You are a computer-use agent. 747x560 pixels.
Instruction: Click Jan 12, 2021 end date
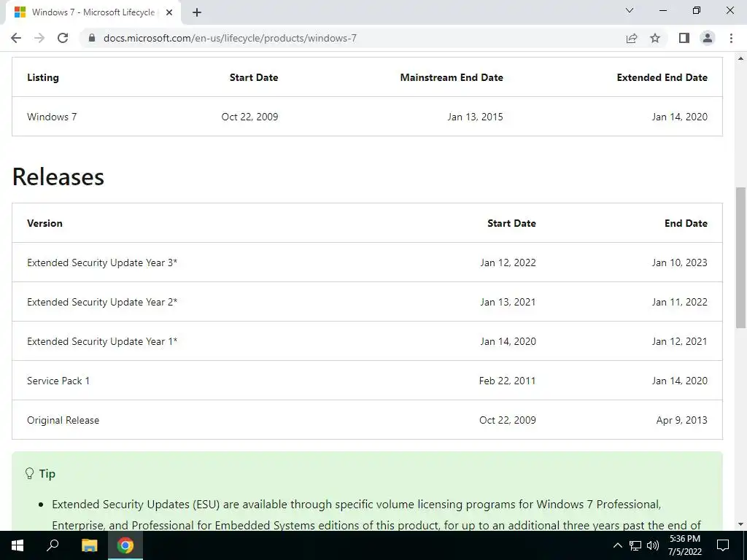click(679, 341)
